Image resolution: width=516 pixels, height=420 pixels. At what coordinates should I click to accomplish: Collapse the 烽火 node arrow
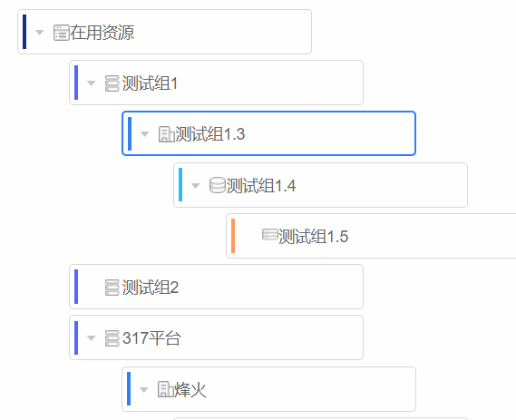pos(143,390)
